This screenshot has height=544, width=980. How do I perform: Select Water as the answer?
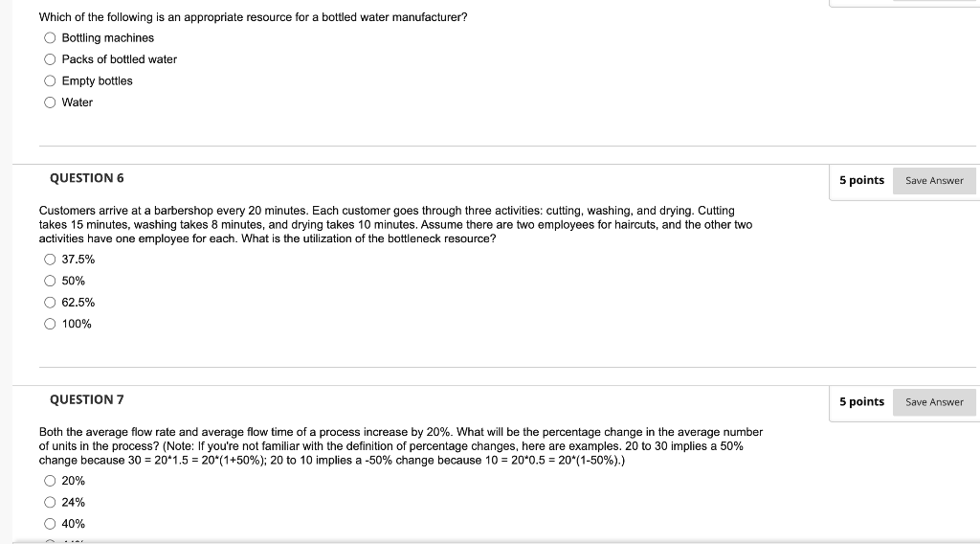(x=50, y=102)
